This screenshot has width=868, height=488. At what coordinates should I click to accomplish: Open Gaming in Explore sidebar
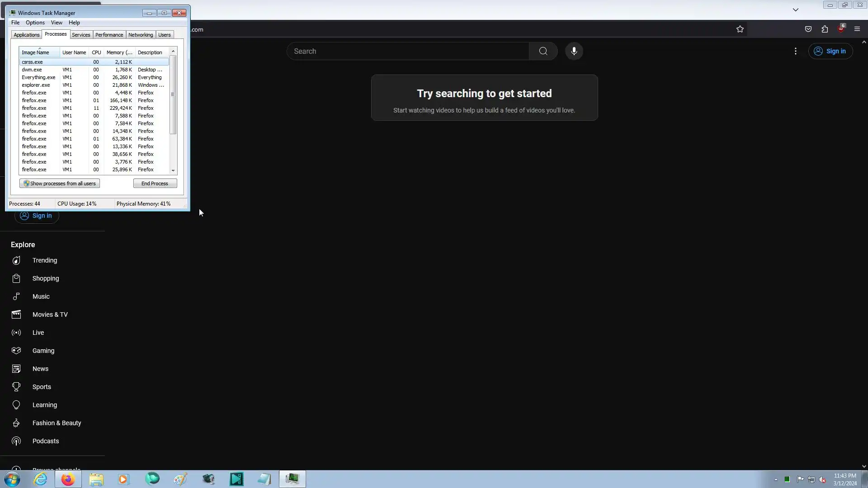click(x=43, y=351)
